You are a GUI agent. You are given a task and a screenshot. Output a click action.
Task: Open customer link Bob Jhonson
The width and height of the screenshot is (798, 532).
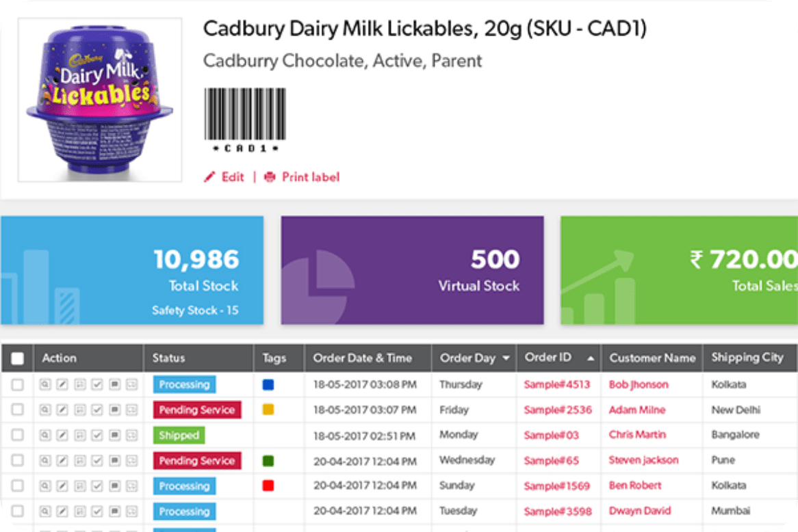(x=639, y=384)
